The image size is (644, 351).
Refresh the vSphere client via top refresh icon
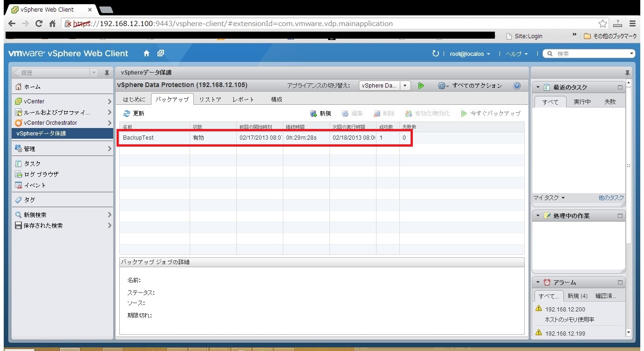436,54
